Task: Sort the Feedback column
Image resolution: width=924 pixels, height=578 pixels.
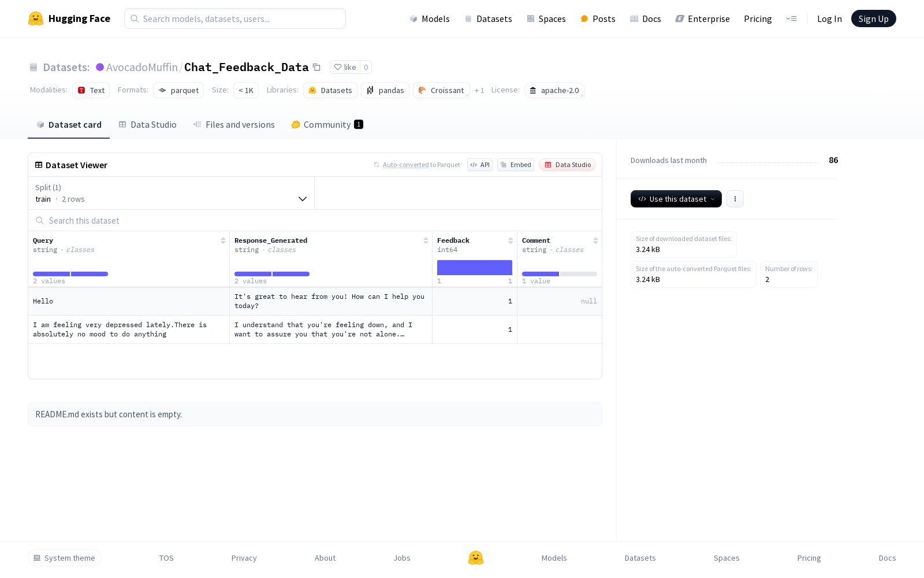Action: pyautogui.click(x=511, y=240)
